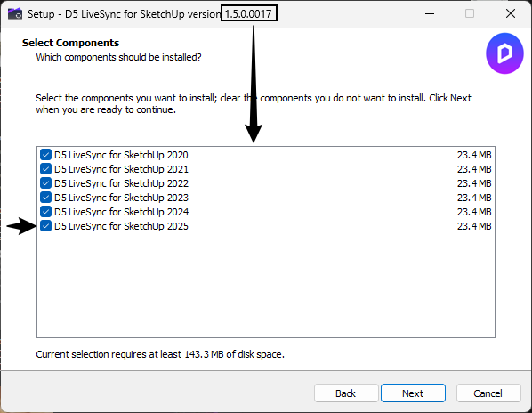Go Back to the previous setup page

(x=346, y=393)
